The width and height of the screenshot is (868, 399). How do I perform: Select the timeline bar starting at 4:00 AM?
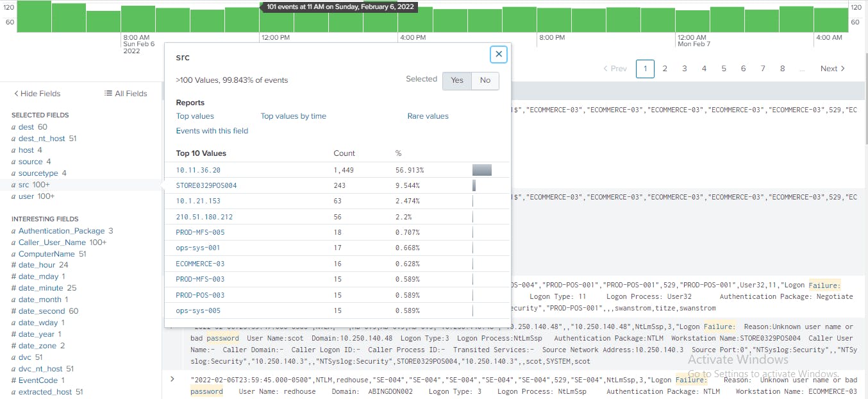click(x=831, y=20)
